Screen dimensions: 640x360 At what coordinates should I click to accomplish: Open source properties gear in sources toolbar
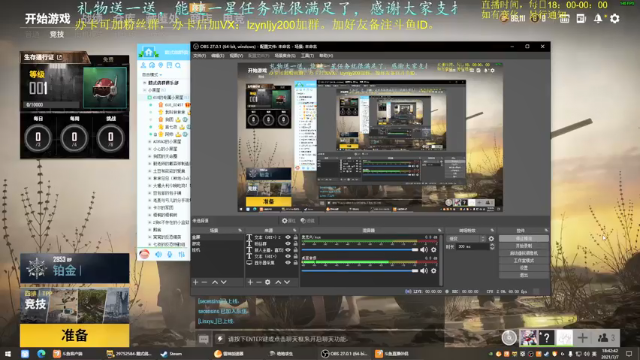[268, 282]
